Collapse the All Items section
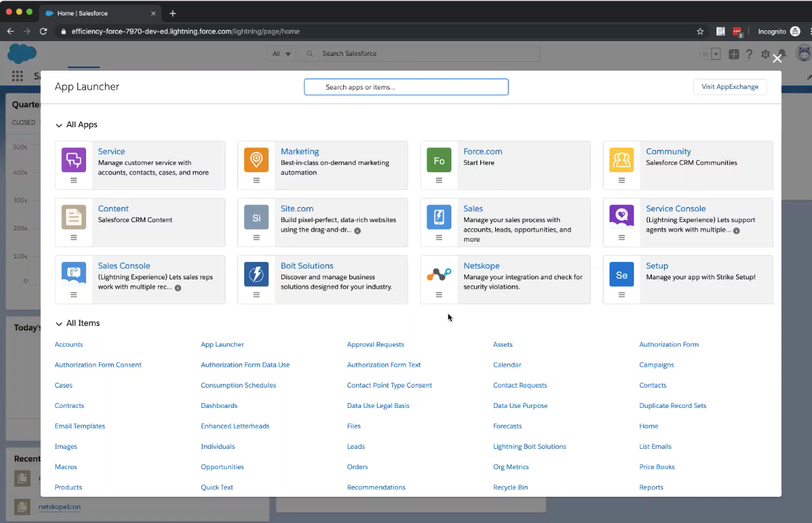Viewport: 812px width, 523px height. (x=59, y=323)
